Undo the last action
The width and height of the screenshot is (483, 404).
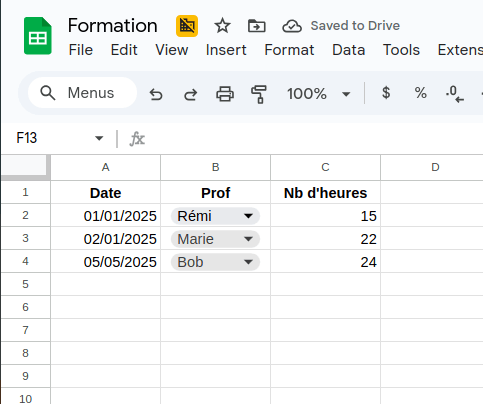(x=156, y=94)
